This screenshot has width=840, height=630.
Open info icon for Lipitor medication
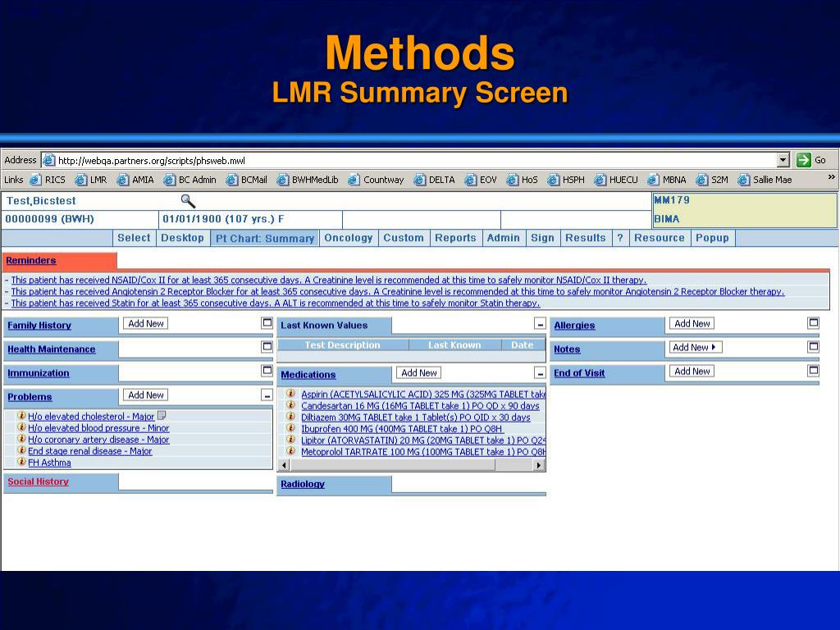[290, 440]
